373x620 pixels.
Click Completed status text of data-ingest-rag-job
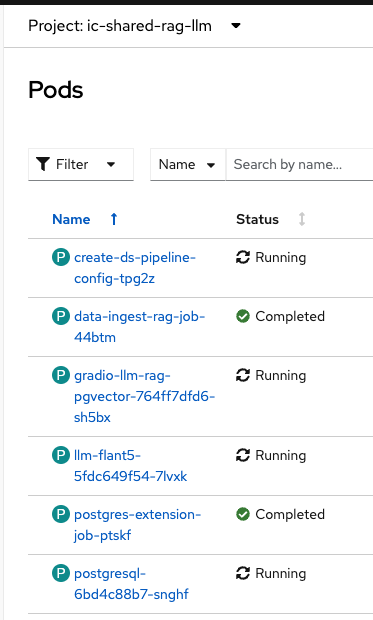(290, 317)
